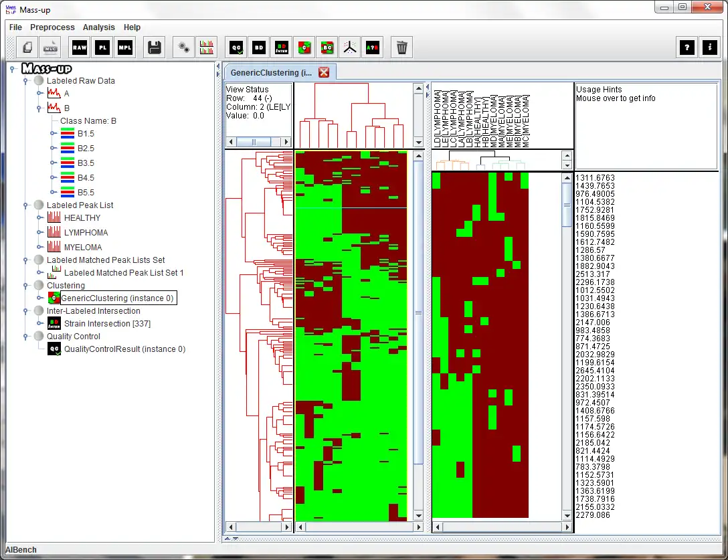
Task: Click the gears preprocess icon
Action: [x=184, y=48]
